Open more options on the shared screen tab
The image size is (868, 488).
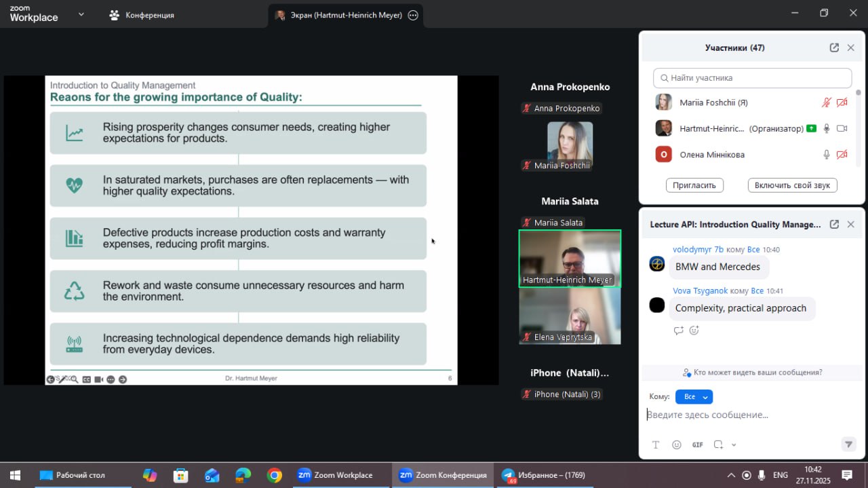(413, 15)
